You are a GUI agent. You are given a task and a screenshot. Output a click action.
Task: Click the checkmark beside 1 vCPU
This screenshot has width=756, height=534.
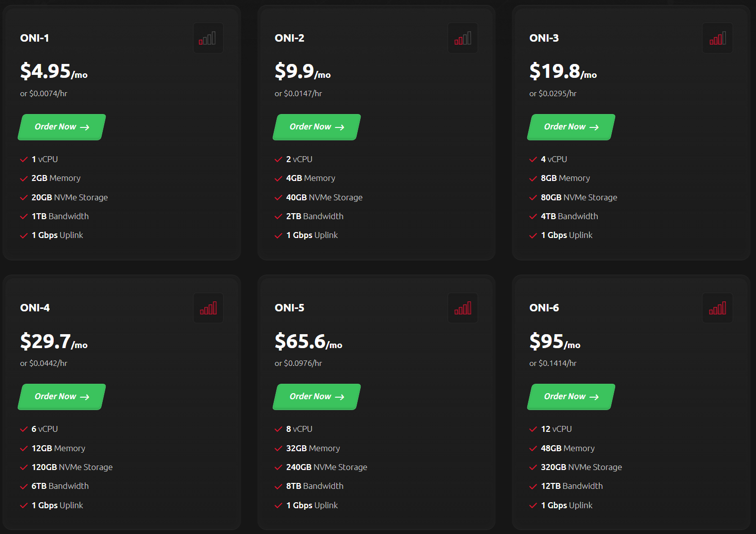[x=23, y=160]
